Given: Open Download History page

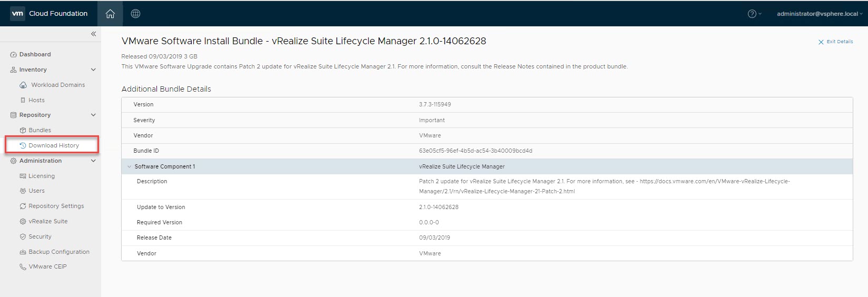Looking at the screenshot, I should (x=53, y=145).
